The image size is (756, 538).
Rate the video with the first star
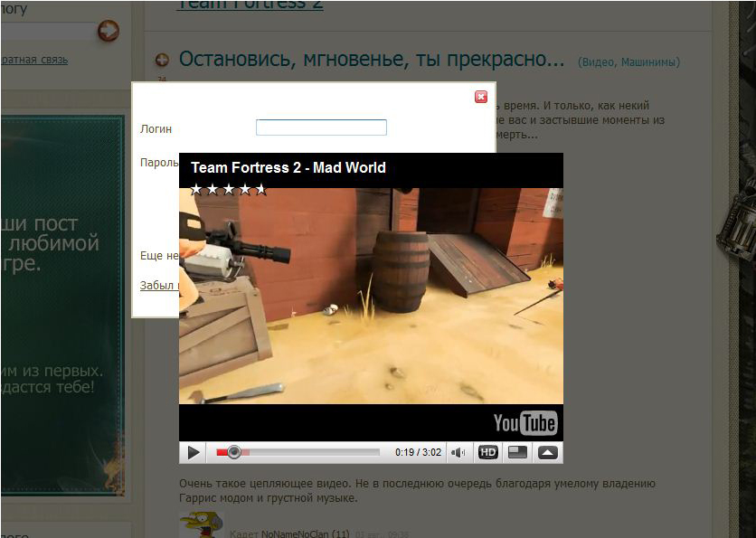pos(196,190)
